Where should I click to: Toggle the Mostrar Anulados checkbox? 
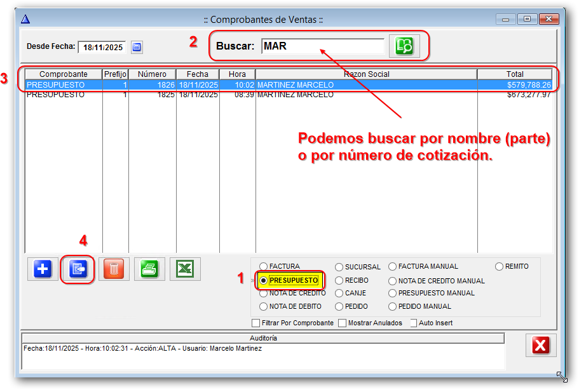pyautogui.click(x=343, y=323)
